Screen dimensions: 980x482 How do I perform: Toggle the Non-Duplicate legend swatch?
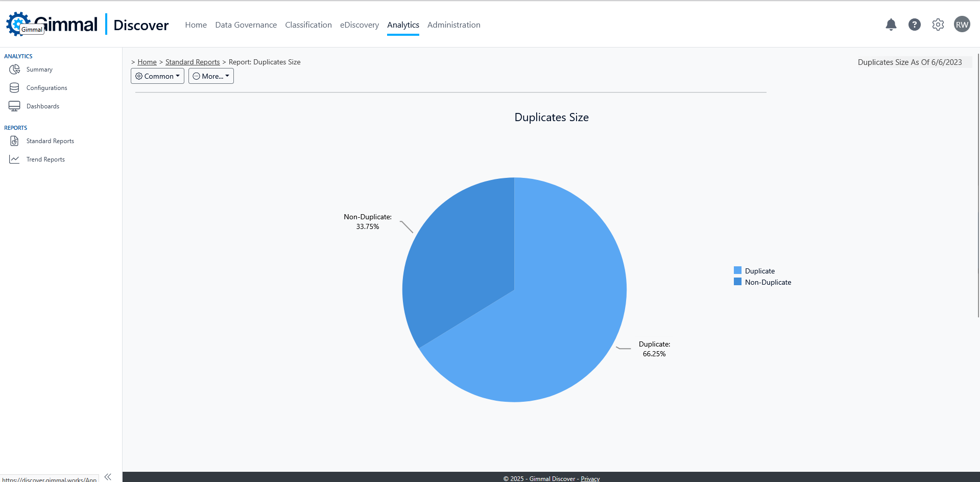point(737,282)
